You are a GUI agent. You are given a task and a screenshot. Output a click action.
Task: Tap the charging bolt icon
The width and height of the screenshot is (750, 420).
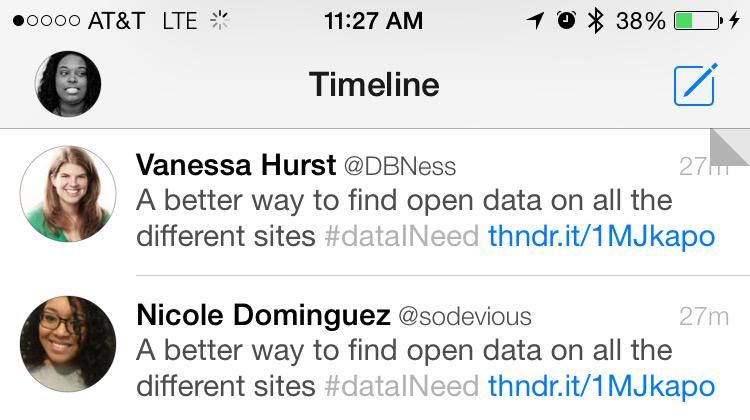point(735,21)
